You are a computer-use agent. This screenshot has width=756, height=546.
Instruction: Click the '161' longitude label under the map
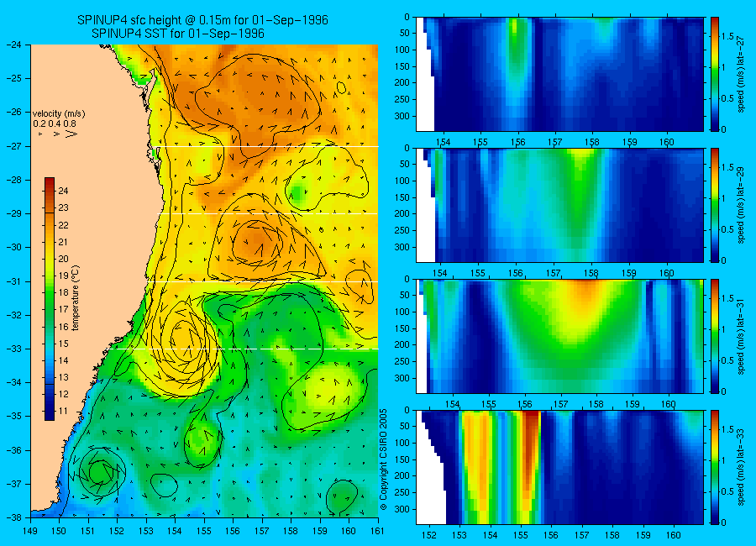[x=377, y=532]
